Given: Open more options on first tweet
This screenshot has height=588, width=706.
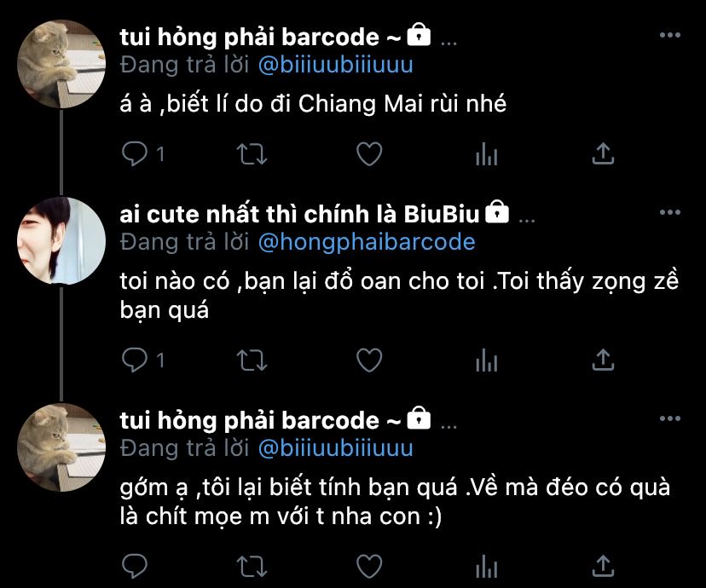Looking at the screenshot, I should tap(669, 35).
